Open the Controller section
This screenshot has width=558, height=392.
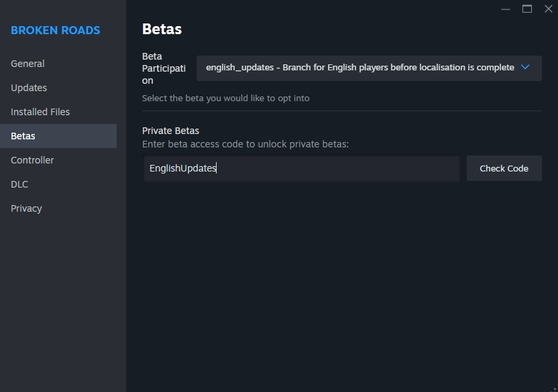[58, 160]
